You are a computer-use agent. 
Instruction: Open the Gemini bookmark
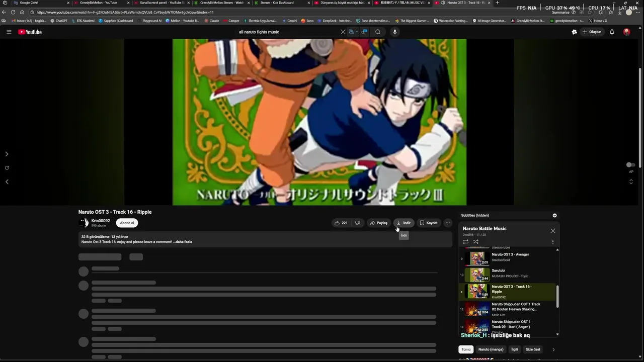coord(289,21)
